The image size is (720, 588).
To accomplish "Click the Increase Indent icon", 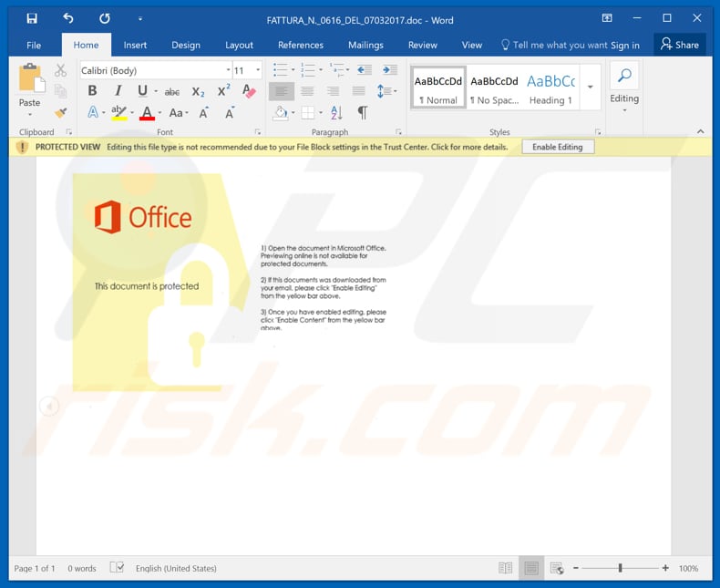I will click(390, 70).
